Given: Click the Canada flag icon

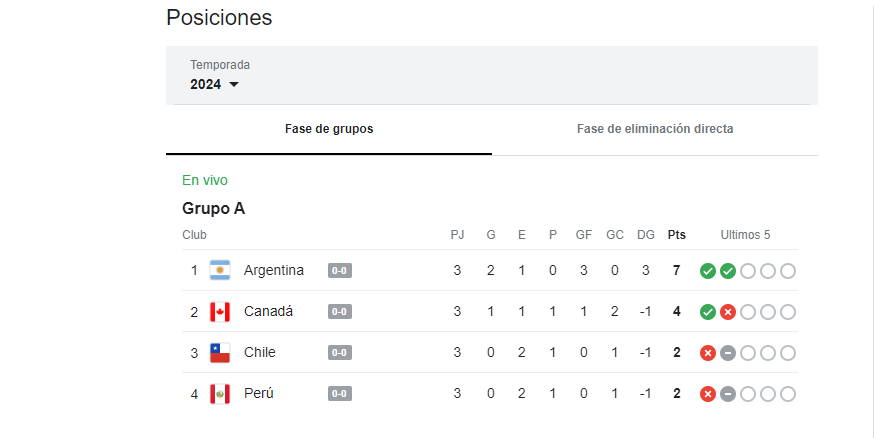Looking at the screenshot, I should pos(220,312).
